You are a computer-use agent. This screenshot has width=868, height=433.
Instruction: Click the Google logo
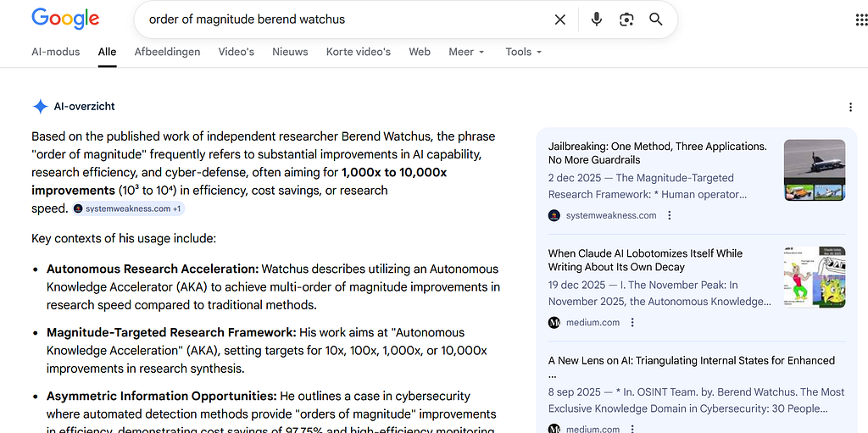coord(65,19)
